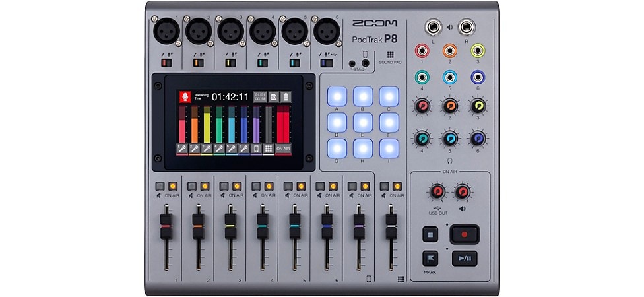Select the red headphone volume knob 1

[x=422, y=106]
